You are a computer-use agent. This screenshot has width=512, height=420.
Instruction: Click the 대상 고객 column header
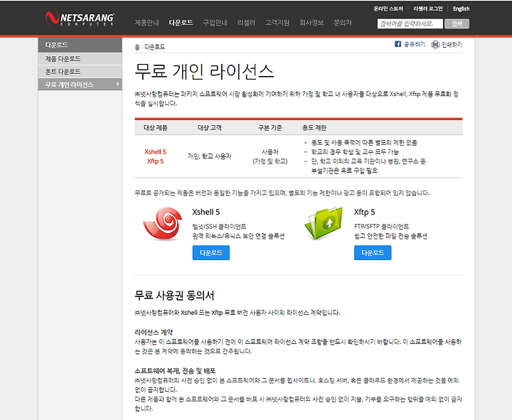coord(210,128)
